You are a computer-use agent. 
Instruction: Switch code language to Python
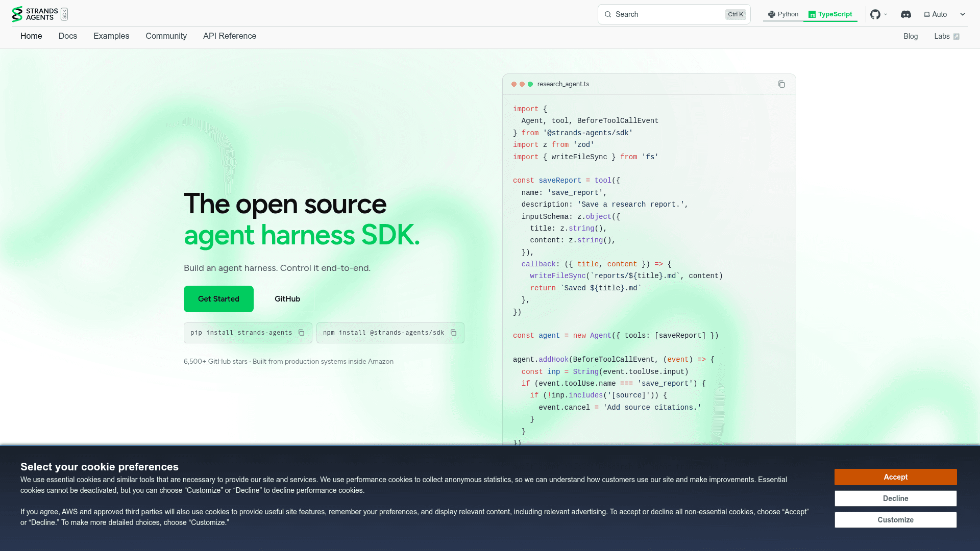tap(783, 14)
